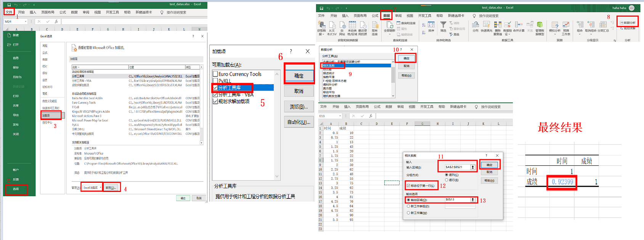The width and height of the screenshot is (644, 240).
Task: Open the M24 name box dropdown arrow
Action: pyautogui.click(x=26, y=22)
